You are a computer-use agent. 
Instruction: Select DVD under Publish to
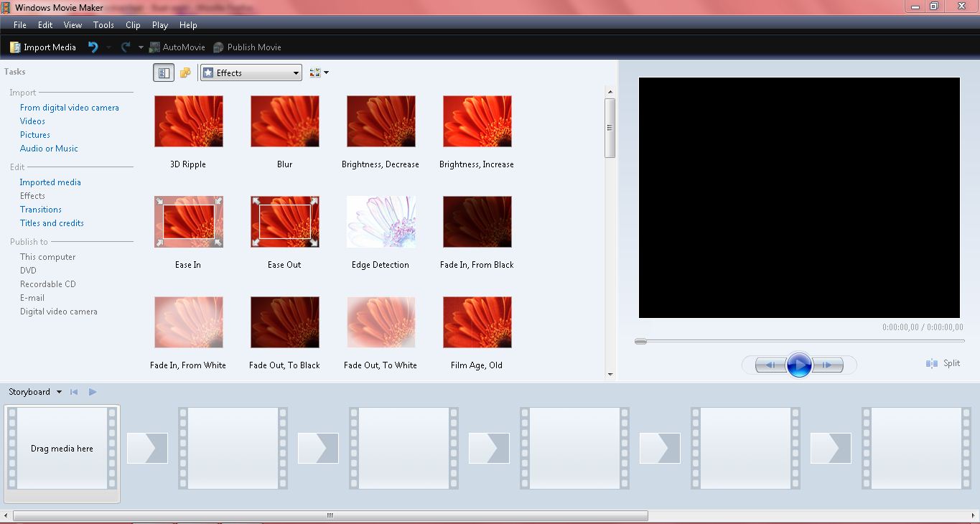click(28, 270)
